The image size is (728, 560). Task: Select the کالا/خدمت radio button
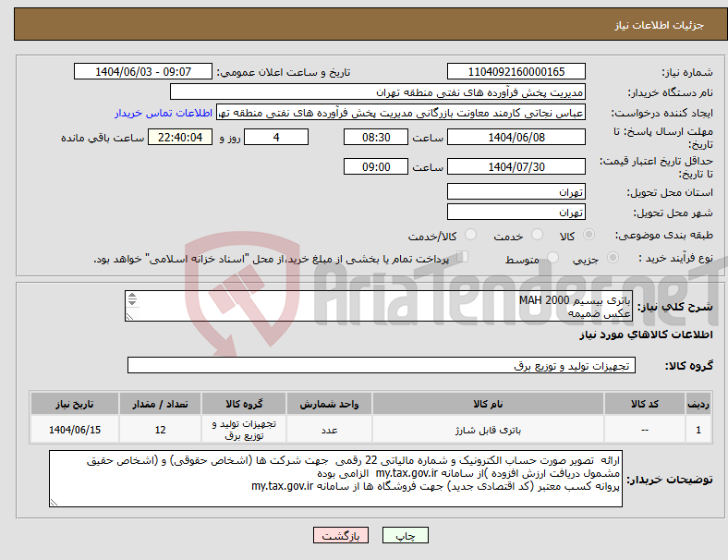470,235
